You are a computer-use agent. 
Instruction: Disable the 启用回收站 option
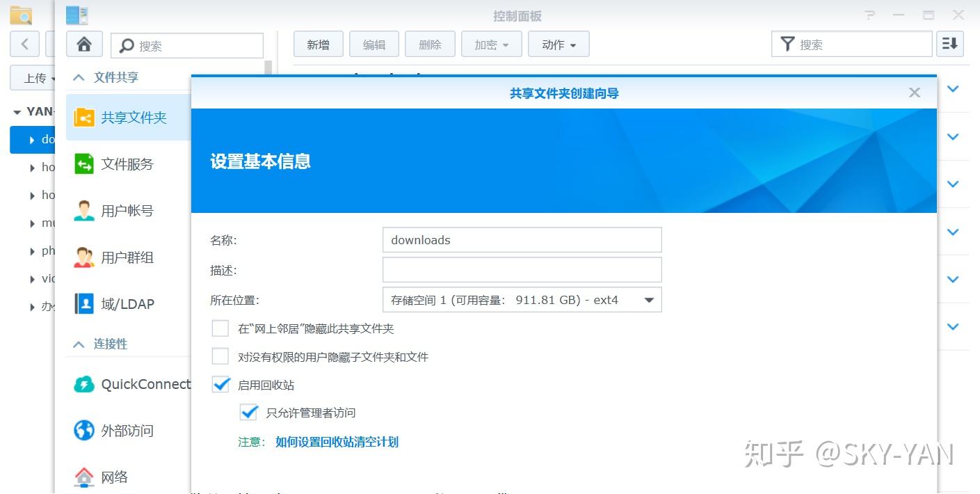click(220, 384)
